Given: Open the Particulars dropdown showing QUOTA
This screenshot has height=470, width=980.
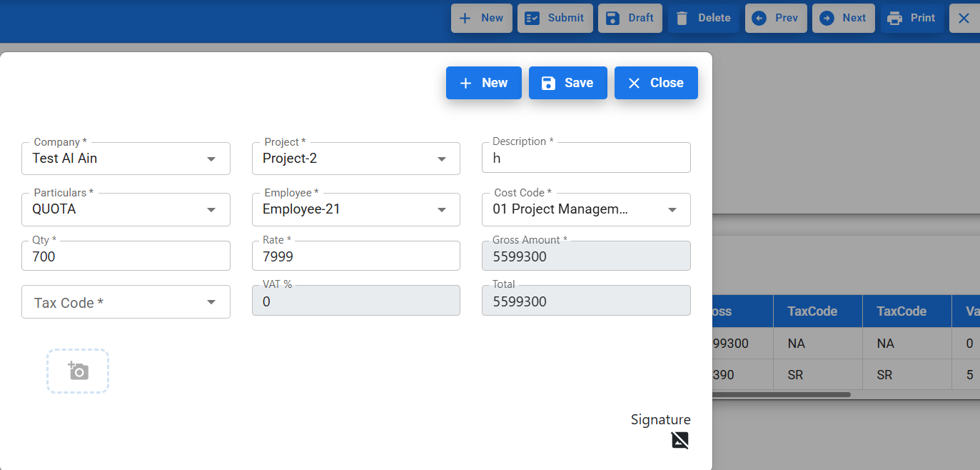Looking at the screenshot, I should pos(211,209).
